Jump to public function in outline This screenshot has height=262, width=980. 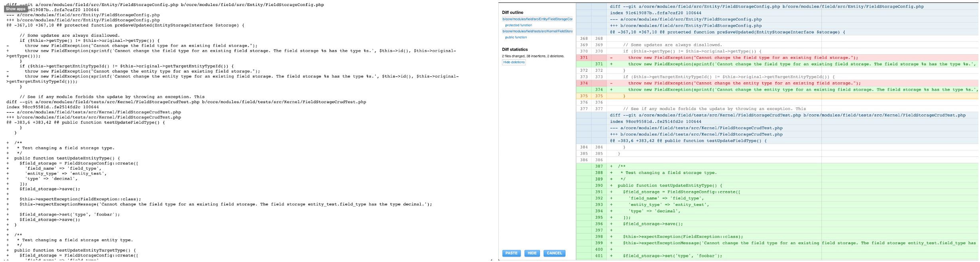tap(516, 37)
